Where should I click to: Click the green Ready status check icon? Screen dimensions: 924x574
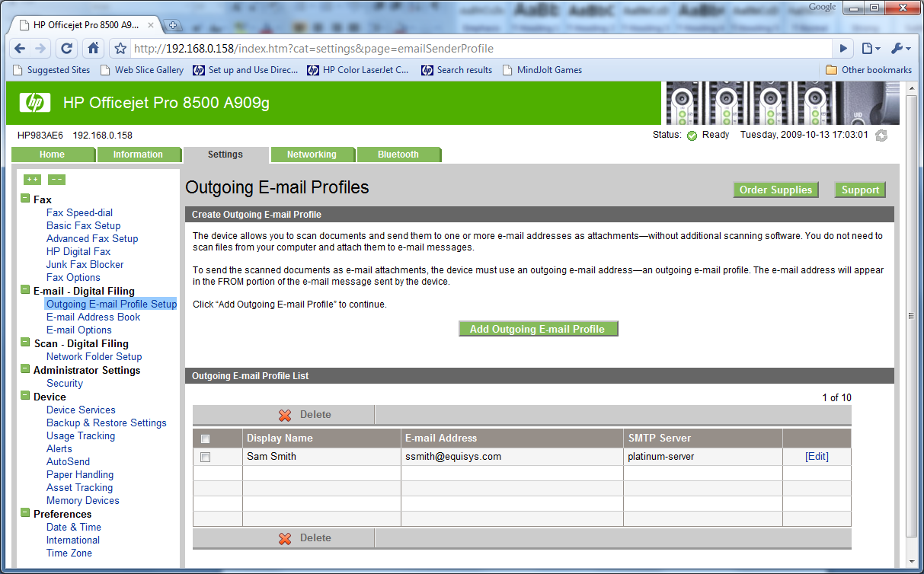coord(692,136)
